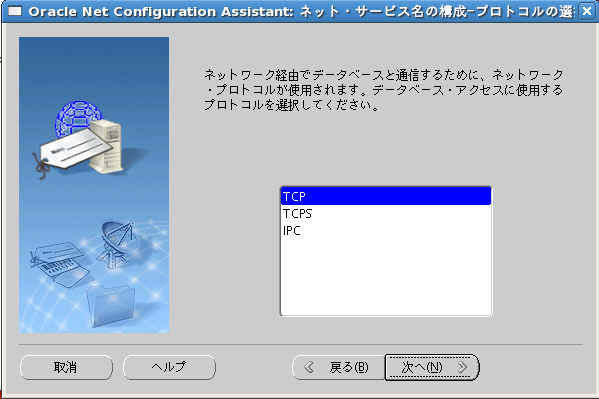Select TCPS protocol in the list
This screenshot has width=599, height=399.
pos(386,213)
